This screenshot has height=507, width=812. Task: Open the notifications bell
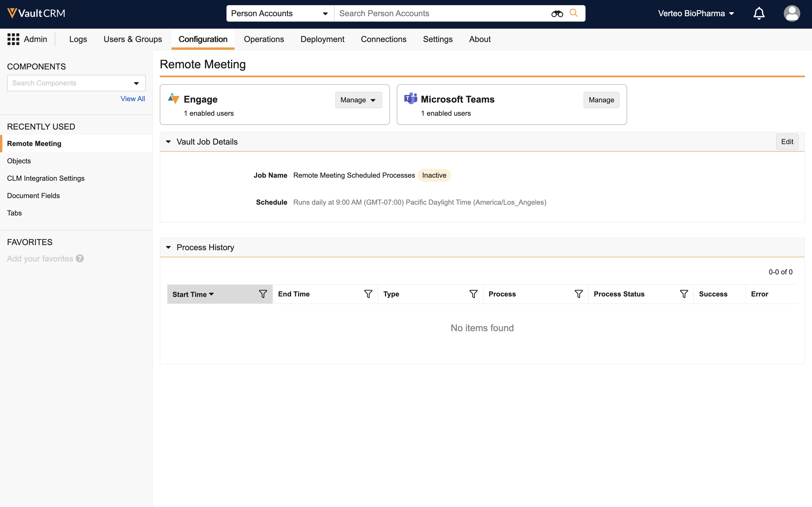(x=759, y=13)
